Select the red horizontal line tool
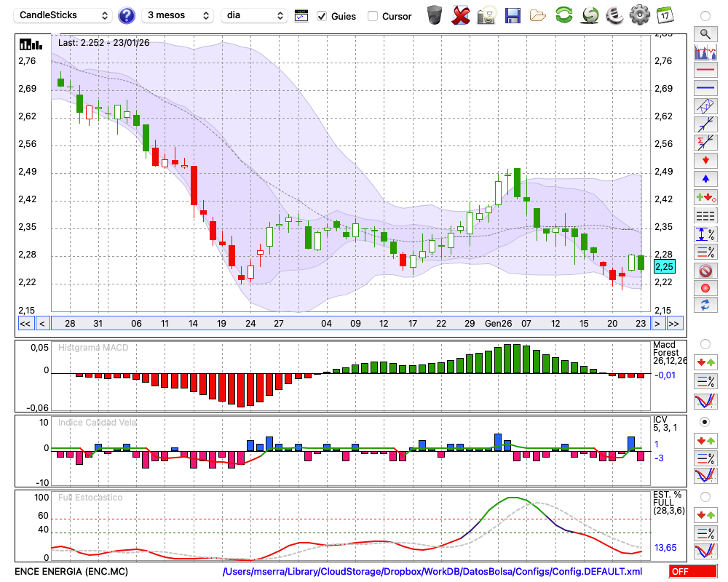This screenshot has width=728, height=582. (x=705, y=71)
